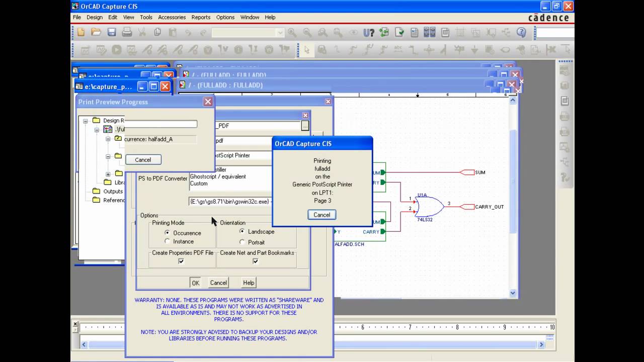Click the Place Part tool icon
This screenshot has width=644, height=362.
click(x=321, y=49)
